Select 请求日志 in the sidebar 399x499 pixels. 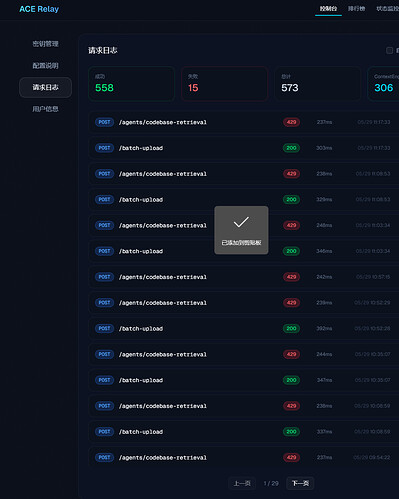tap(45, 87)
